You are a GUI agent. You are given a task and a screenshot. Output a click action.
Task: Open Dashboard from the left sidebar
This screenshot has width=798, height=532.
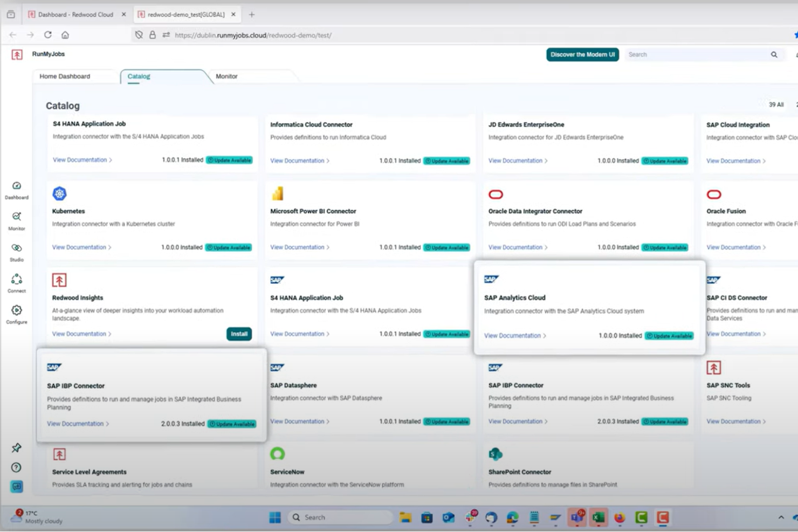pyautogui.click(x=17, y=190)
